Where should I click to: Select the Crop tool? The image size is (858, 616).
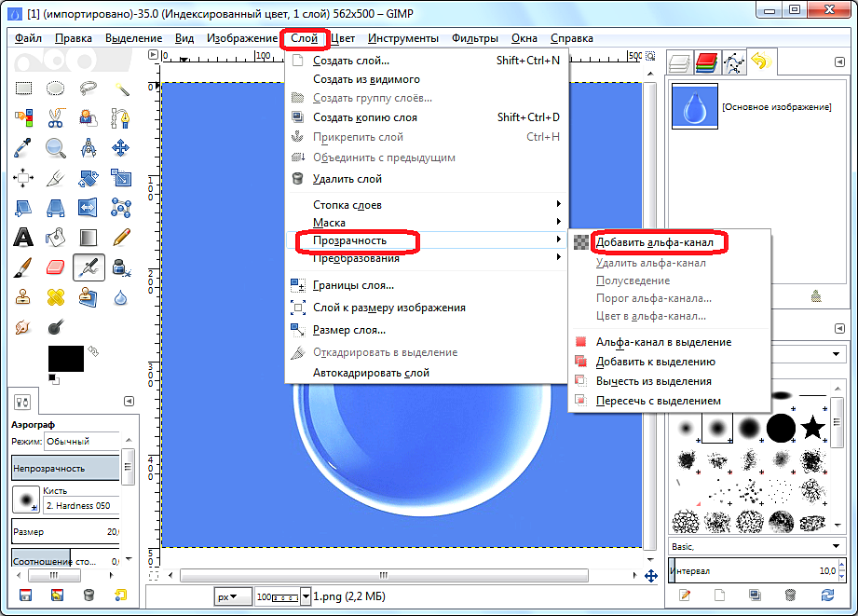tap(55, 177)
